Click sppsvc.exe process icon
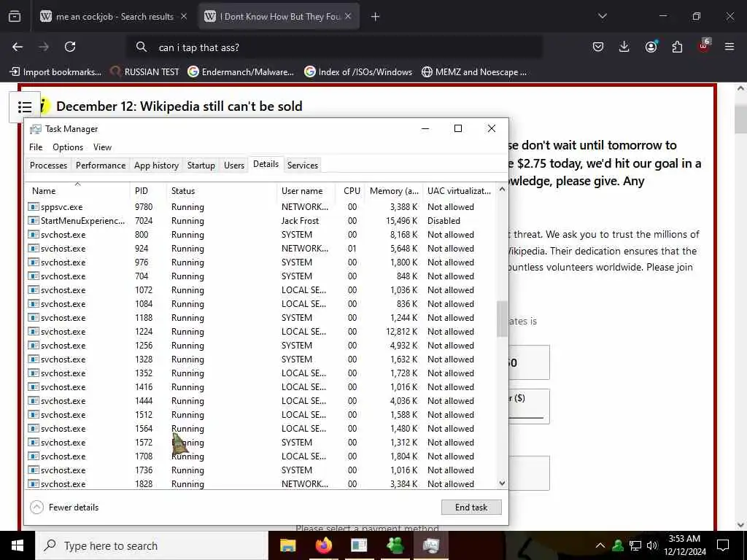The image size is (747, 560). click(x=34, y=206)
